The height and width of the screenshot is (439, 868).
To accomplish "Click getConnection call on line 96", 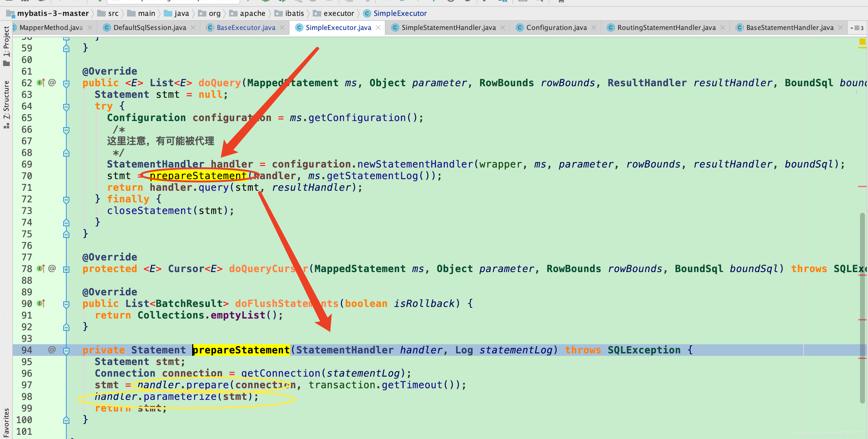I will point(280,373).
